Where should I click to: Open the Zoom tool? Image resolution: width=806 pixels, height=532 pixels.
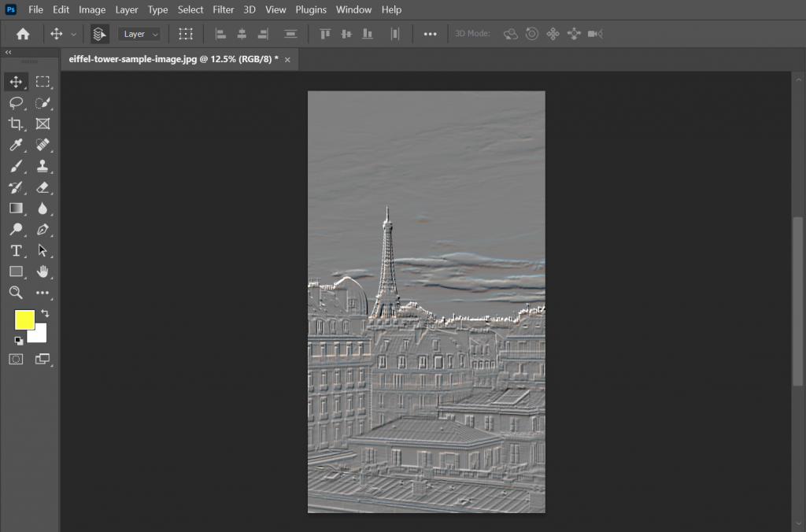[x=16, y=292]
